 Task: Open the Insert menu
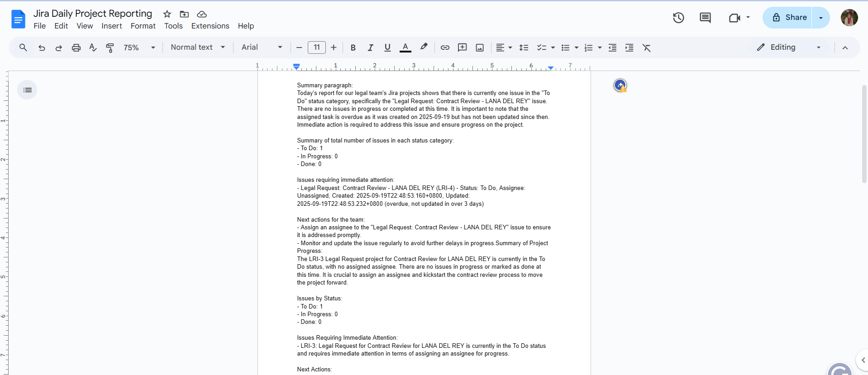coord(112,26)
